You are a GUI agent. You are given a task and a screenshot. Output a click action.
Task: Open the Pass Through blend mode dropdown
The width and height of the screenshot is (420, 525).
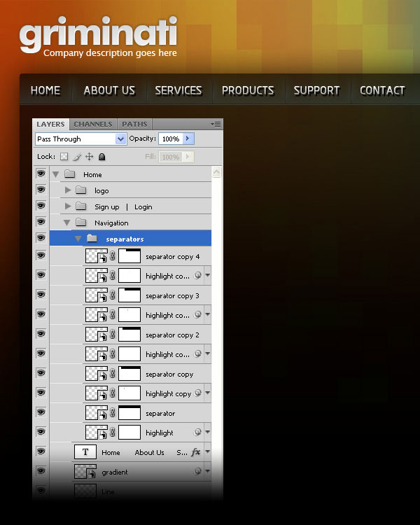[80, 139]
